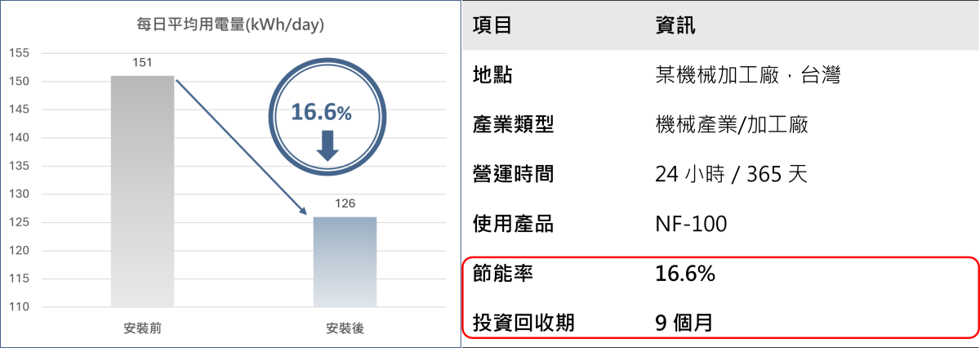Click the 151 data label above the bar
980x348 pixels.
pyautogui.click(x=142, y=63)
